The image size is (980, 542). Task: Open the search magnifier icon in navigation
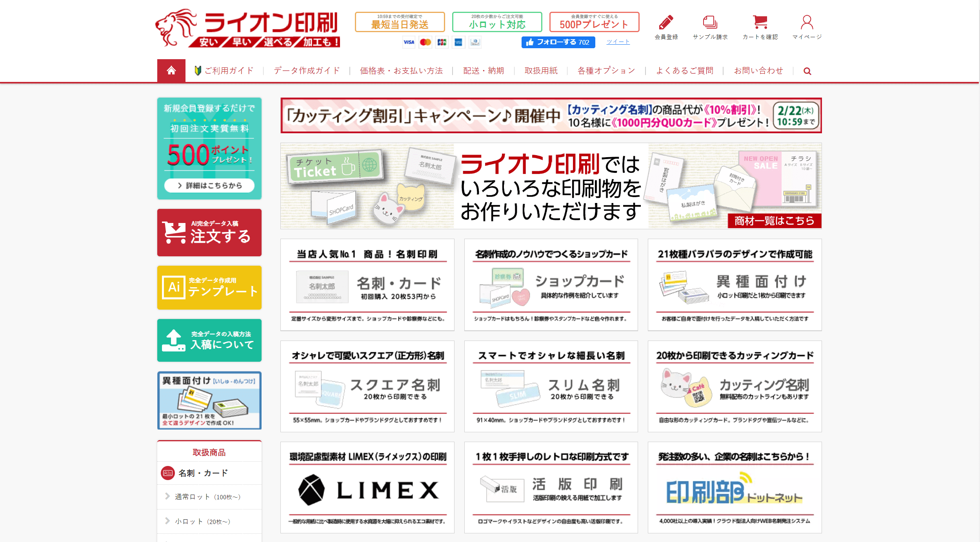807,71
